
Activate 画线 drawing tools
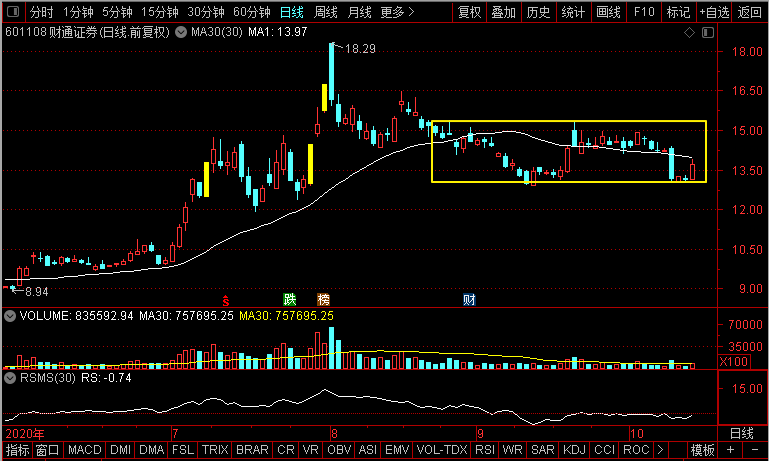tap(608, 12)
